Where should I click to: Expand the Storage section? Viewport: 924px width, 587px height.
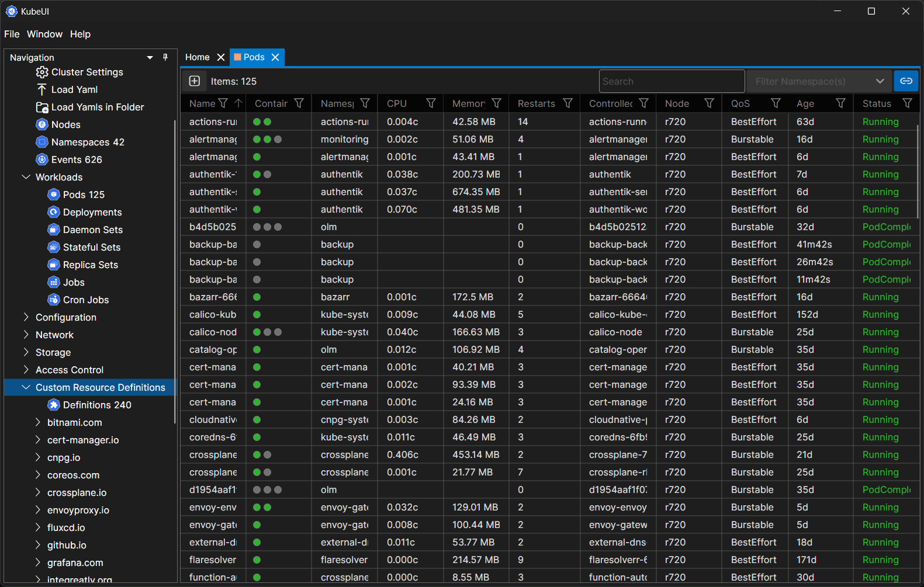point(26,352)
